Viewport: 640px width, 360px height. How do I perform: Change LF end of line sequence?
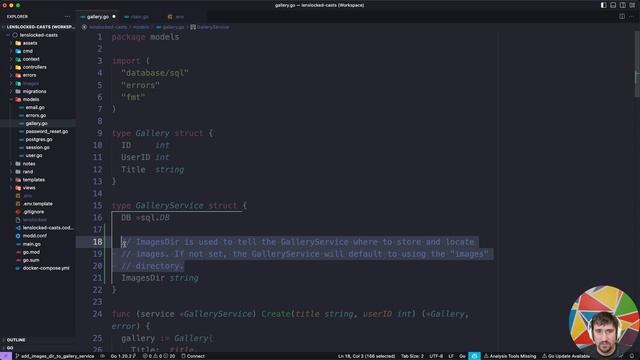[451, 356]
